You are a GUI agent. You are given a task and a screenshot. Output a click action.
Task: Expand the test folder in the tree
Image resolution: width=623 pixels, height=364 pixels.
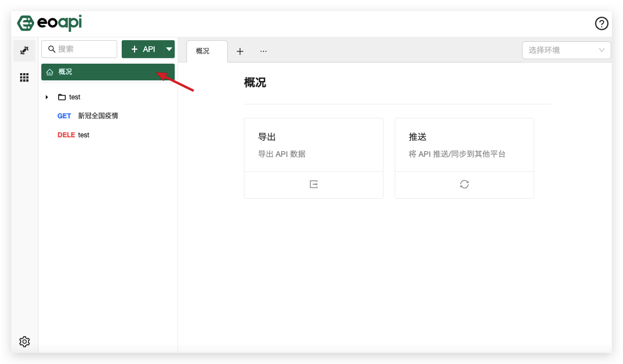point(47,97)
